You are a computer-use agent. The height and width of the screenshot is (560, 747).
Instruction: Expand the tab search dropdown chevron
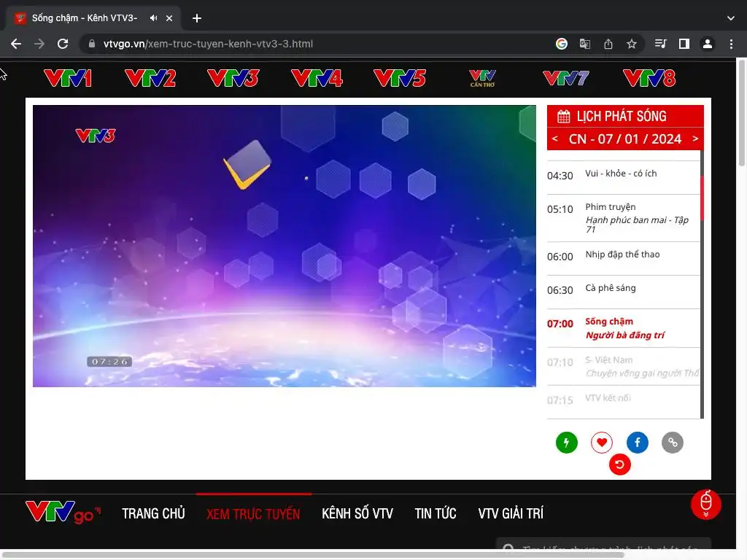tap(731, 18)
